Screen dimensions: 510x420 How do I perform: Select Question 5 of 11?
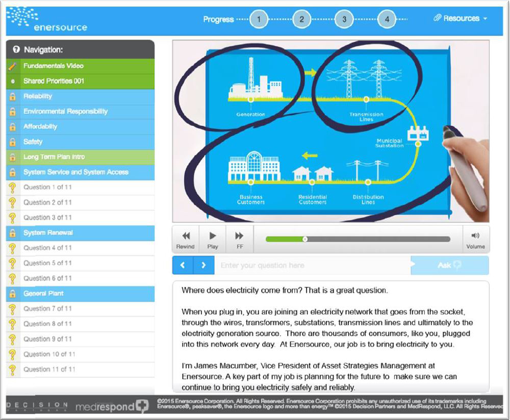(81, 264)
